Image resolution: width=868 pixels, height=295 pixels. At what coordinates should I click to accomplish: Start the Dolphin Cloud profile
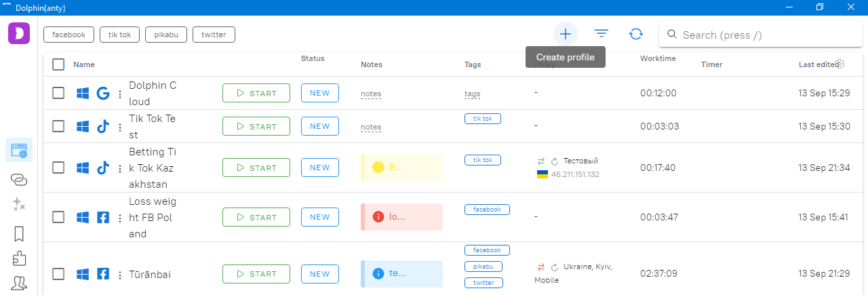click(256, 93)
